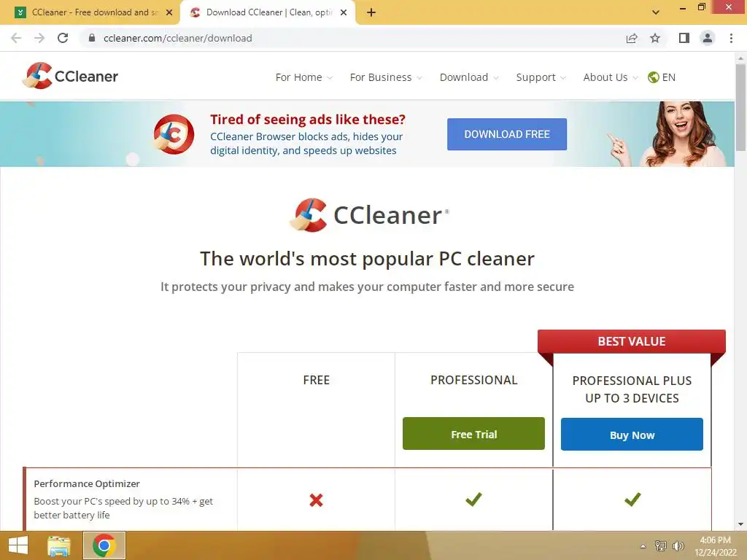The width and height of the screenshot is (747, 560).
Task: Click the browser forward arrow
Action: [x=39, y=38]
